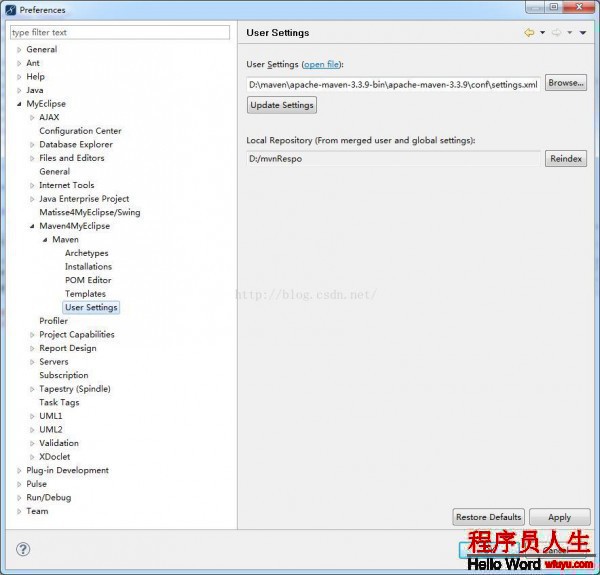Screen dimensions: 600x575
Task: Click Browse... for user settings file
Action: point(566,83)
